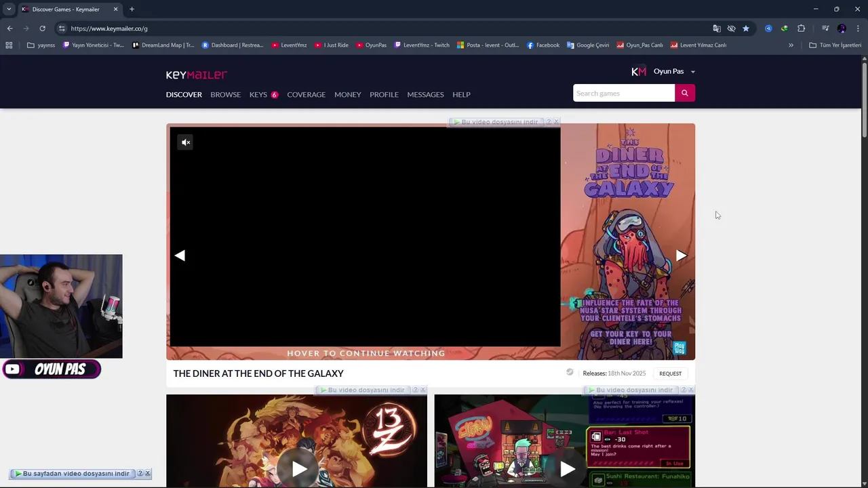Open the COVERAGE nav item

306,94
